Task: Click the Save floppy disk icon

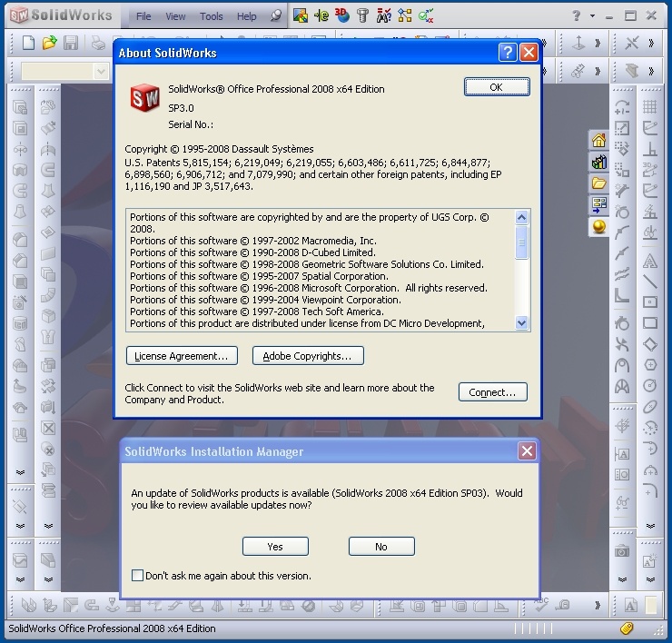Action: 71,43
